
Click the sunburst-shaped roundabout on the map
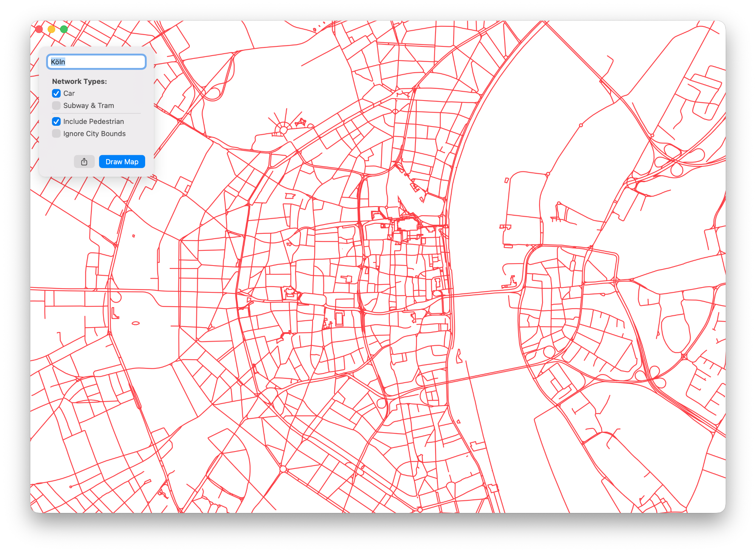(283, 130)
